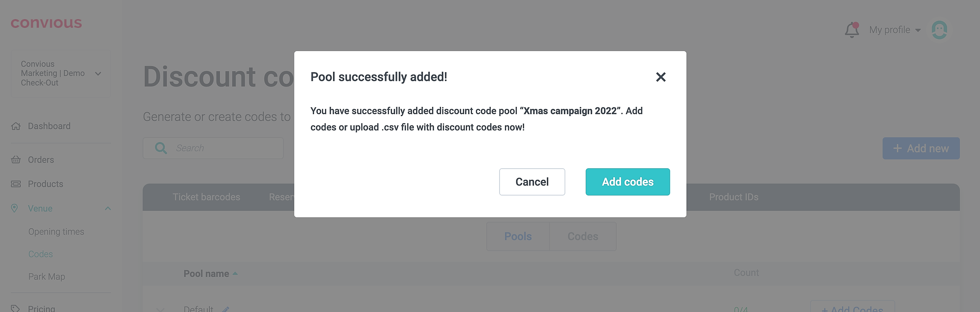Click the Products ticket icon
The image size is (980, 312).
click(x=16, y=184)
